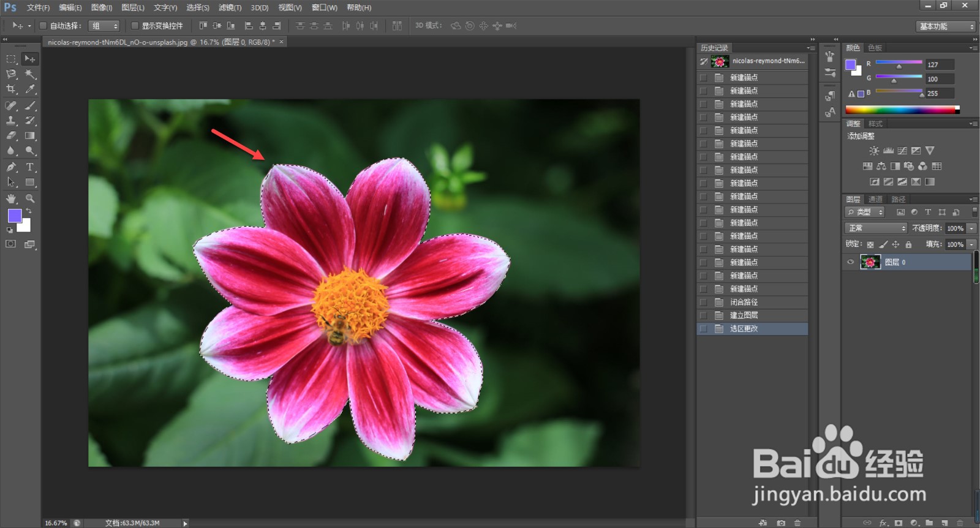Click foreground color swatch in toolbox
Screen dimensions: 980x528
(13, 215)
